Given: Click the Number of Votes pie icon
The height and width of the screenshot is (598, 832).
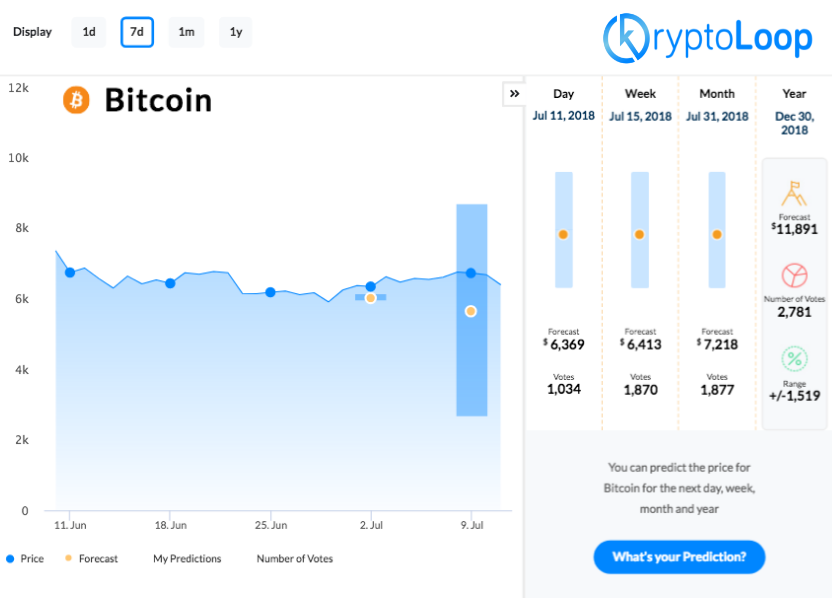Looking at the screenshot, I should pyautogui.click(x=795, y=275).
